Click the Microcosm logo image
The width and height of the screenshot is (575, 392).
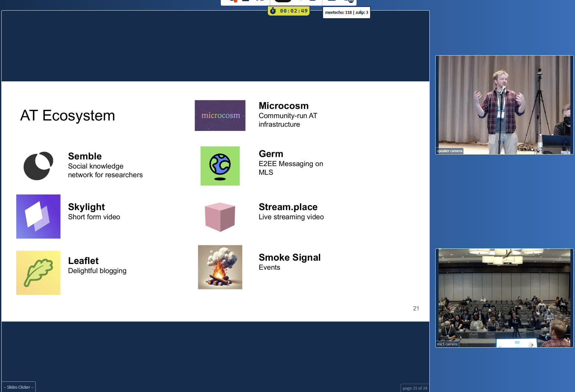[220, 115]
